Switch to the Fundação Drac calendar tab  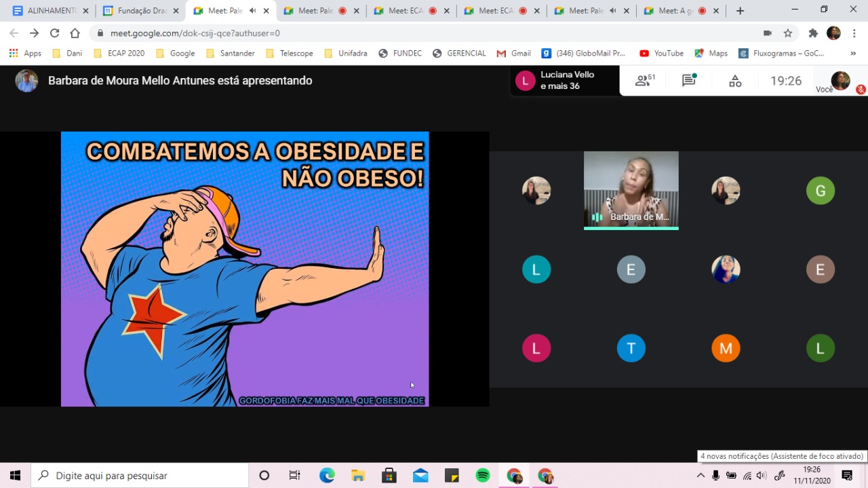140,11
